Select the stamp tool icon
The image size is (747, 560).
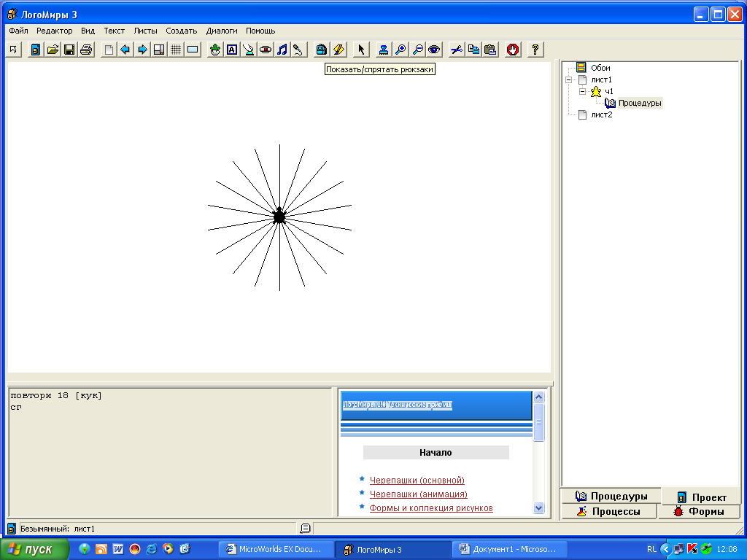coord(384,50)
